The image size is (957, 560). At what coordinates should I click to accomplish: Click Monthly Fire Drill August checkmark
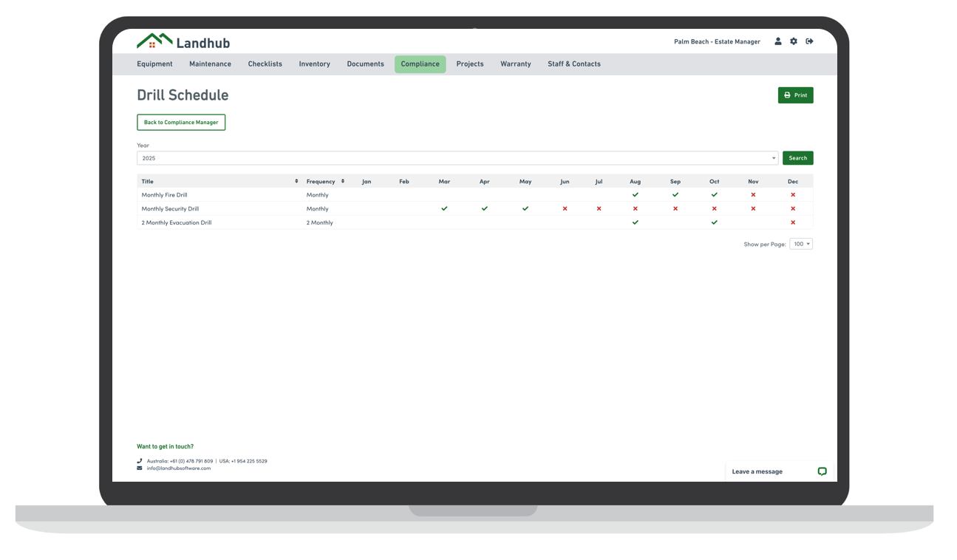pos(635,195)
